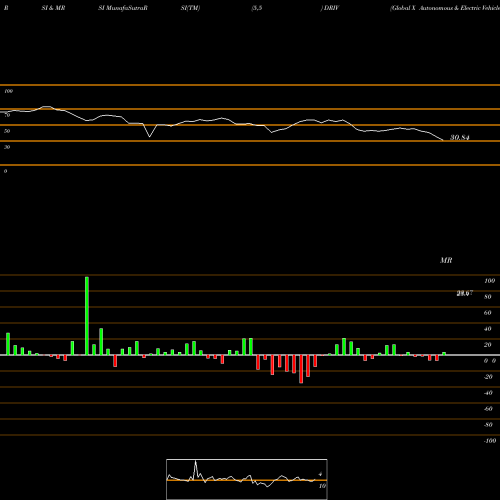Click the '40' label on the MR axis

488,329
